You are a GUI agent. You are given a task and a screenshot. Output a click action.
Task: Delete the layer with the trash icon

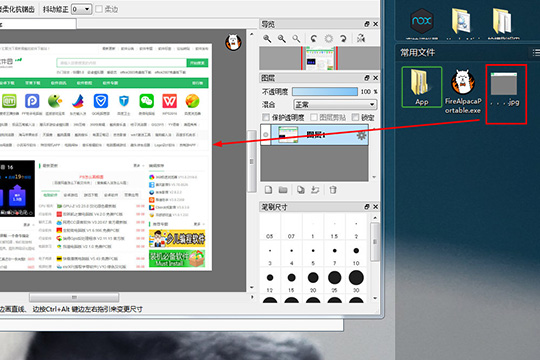(333, 190)
